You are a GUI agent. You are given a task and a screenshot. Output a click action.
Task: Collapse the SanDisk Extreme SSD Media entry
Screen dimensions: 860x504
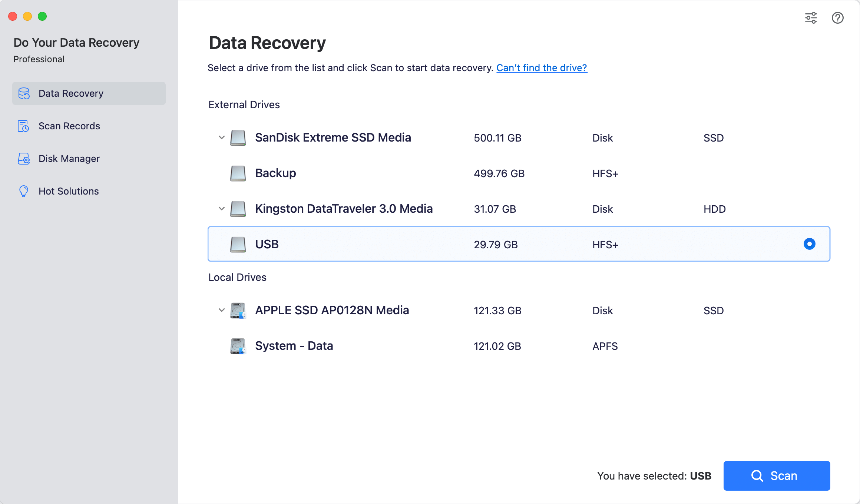221,137
